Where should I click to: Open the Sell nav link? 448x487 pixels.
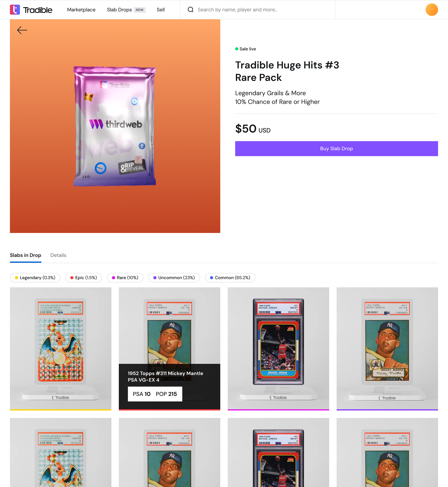(x=161, y=10)
